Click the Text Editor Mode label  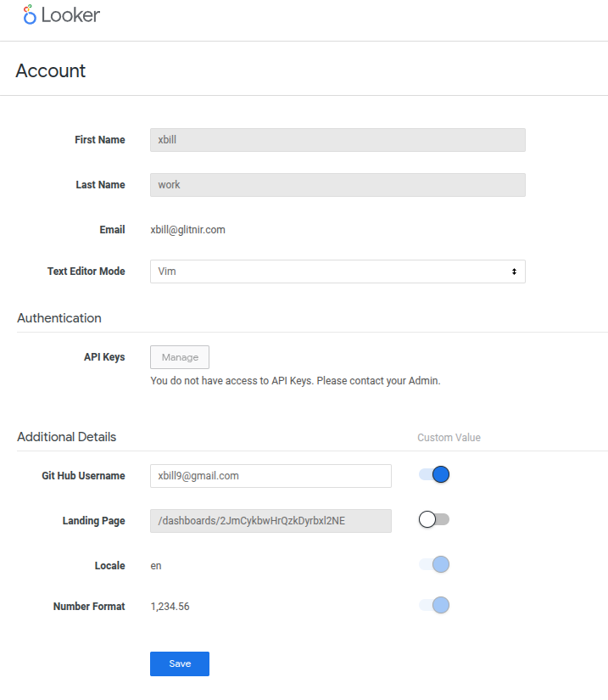coord(86,272)
